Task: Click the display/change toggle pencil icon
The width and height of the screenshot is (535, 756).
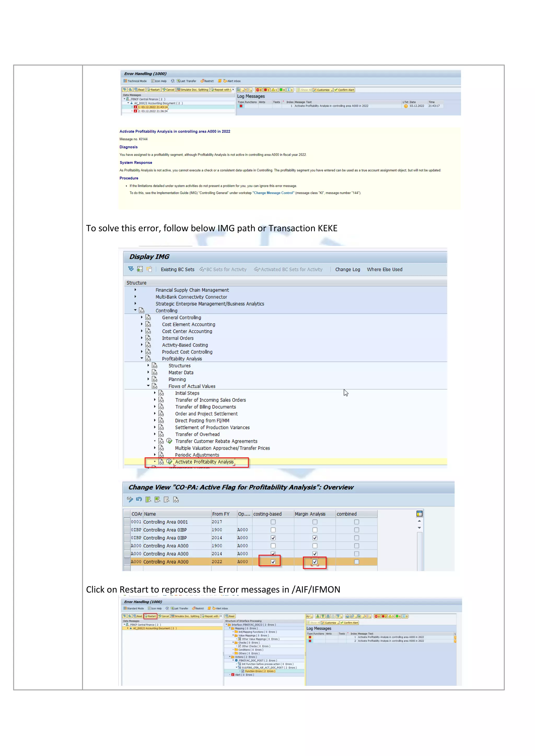Action: pyautogui.click(x=130, y=499)
